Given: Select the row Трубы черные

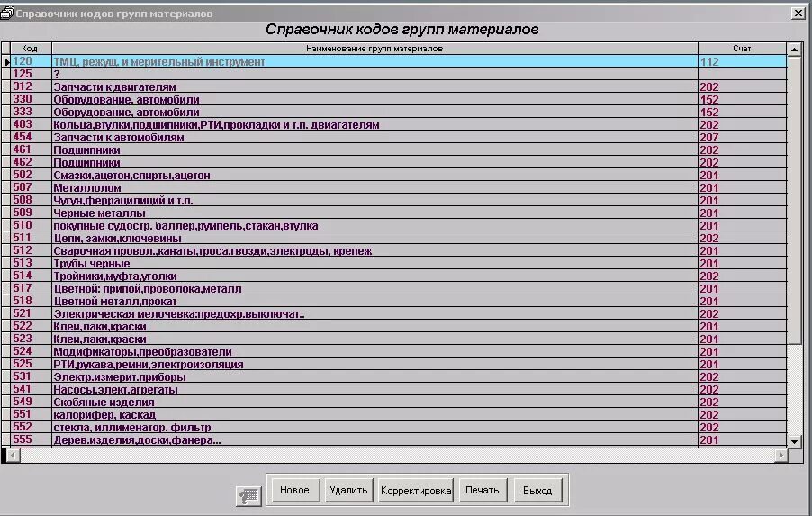Looking at the screenshot, I should click(x=398, y=263).
